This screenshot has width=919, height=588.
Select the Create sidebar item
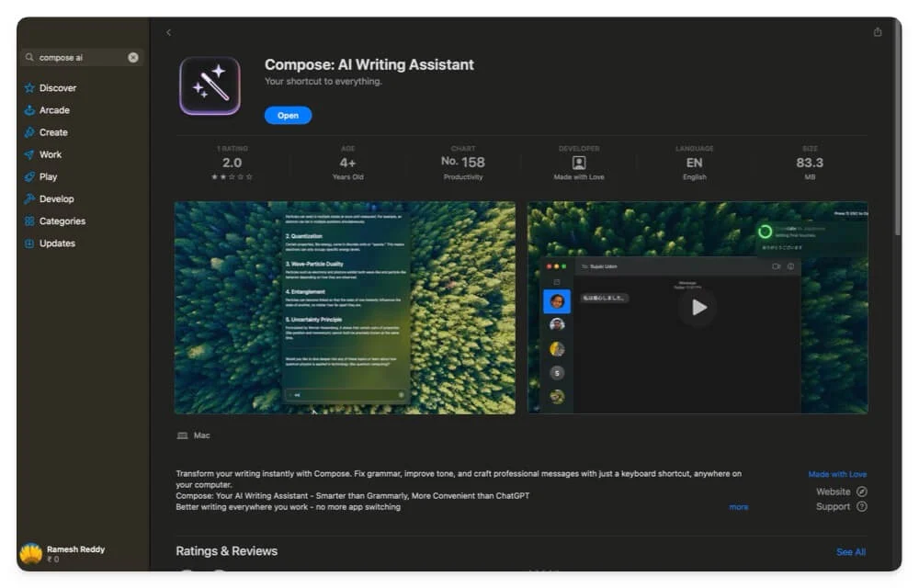tap(53, 132)
